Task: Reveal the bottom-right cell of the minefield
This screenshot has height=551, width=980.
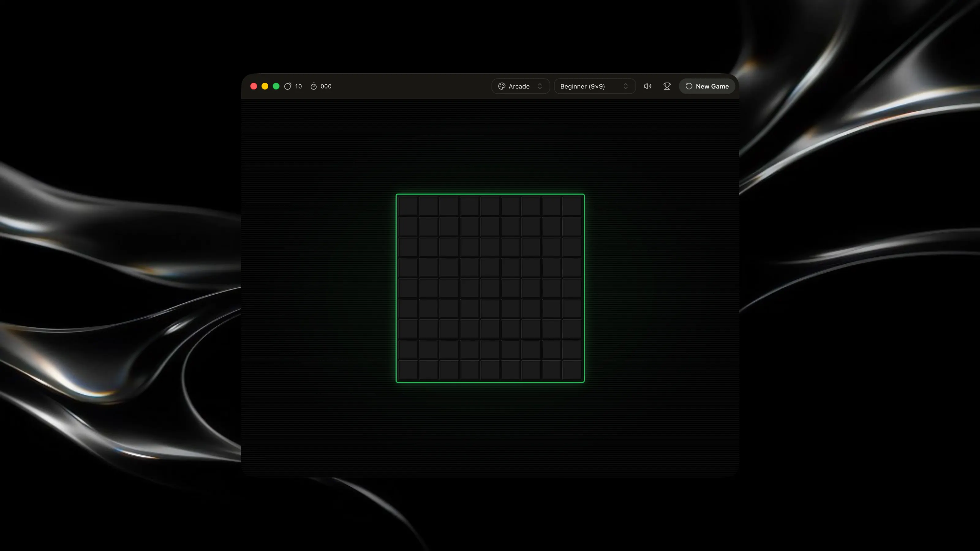Action: (572, 369)
